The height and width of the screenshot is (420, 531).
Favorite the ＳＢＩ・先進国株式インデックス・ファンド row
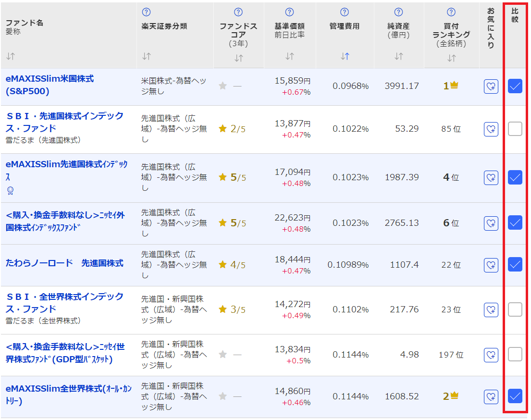pos(491,129)
